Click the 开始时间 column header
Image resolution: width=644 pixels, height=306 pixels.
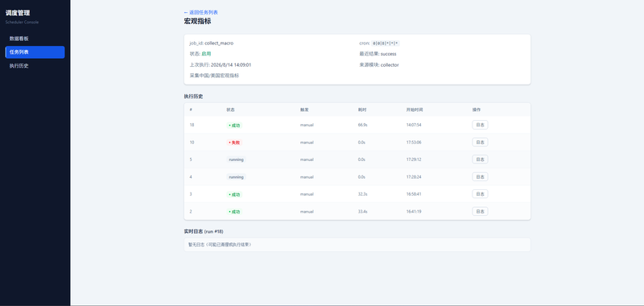[x=415, y=110]
